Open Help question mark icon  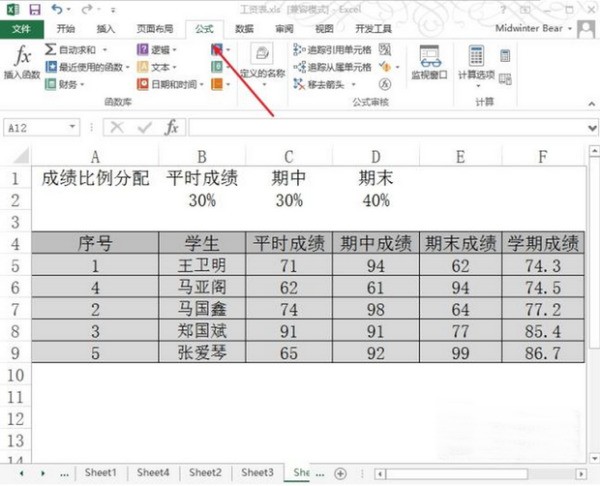click(x=504, y=10)
